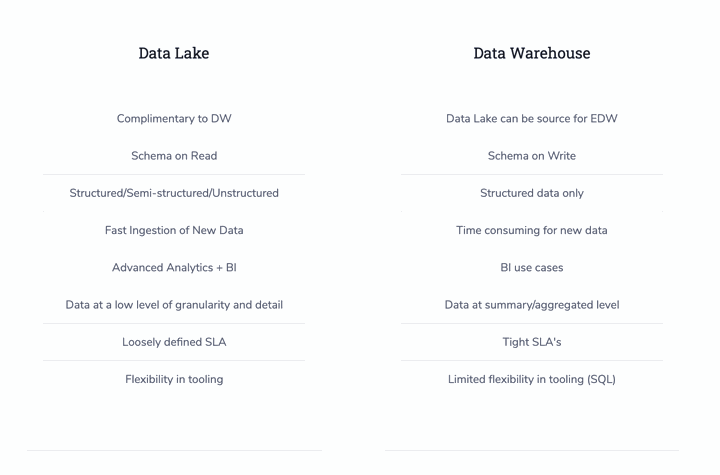Click Flexibility in tooling under Data Lake
Image resolution: width=720 pixels, height=475 pixels.
point(174,379)
